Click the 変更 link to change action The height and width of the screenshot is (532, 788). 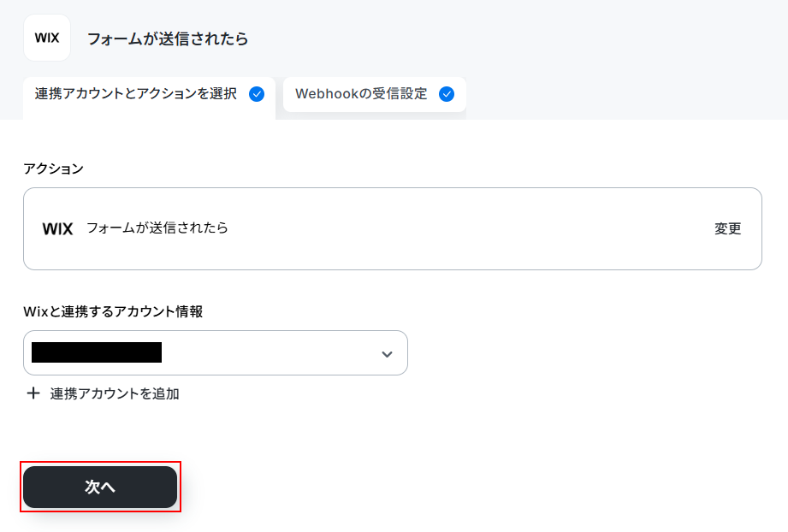point(728,229)
